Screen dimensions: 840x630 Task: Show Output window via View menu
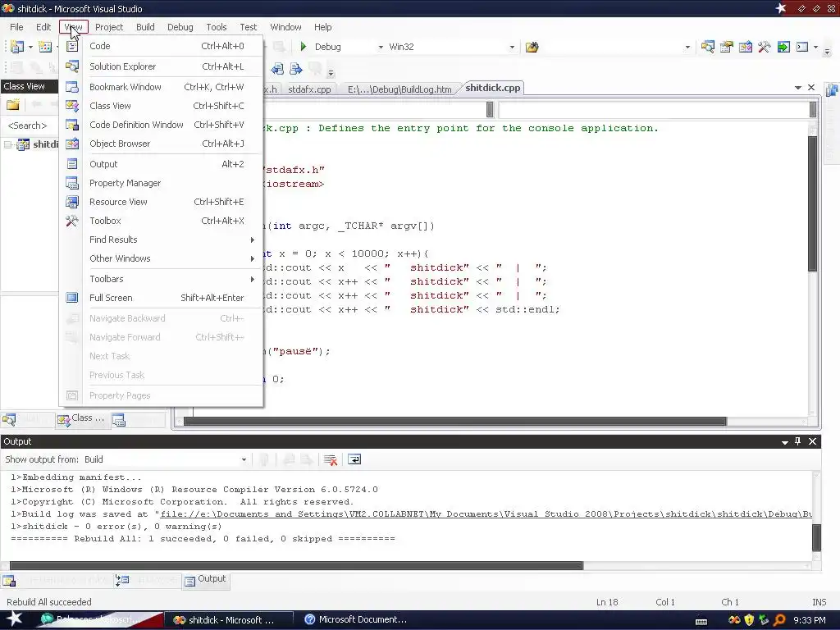point(162,164)
